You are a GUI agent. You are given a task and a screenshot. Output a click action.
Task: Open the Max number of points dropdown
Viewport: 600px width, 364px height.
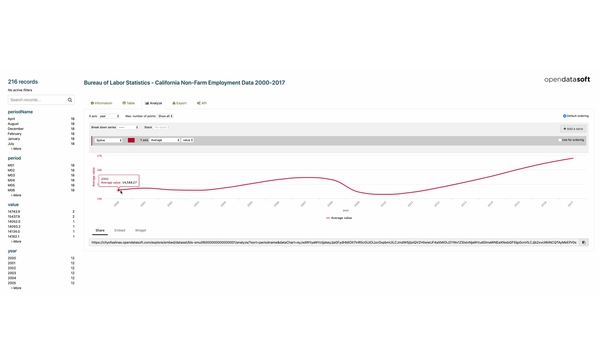pyautogui.click(x=165, y=116)
